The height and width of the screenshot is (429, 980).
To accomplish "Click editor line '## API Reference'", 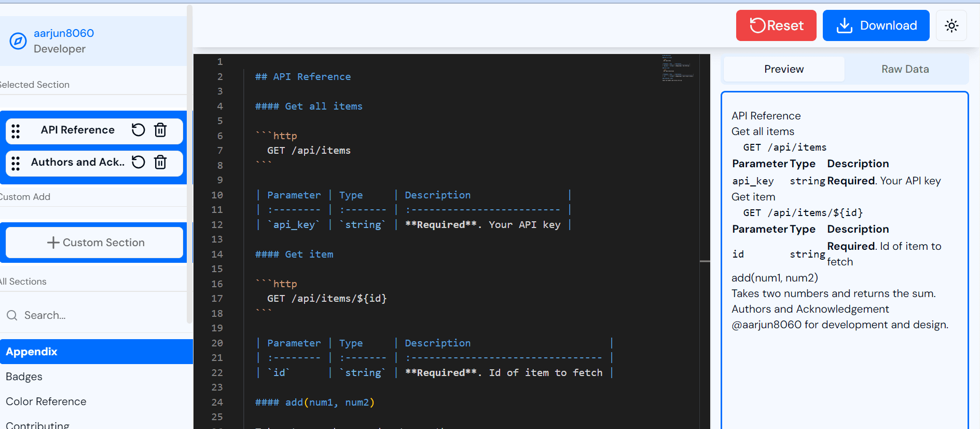I will [303, 77].
